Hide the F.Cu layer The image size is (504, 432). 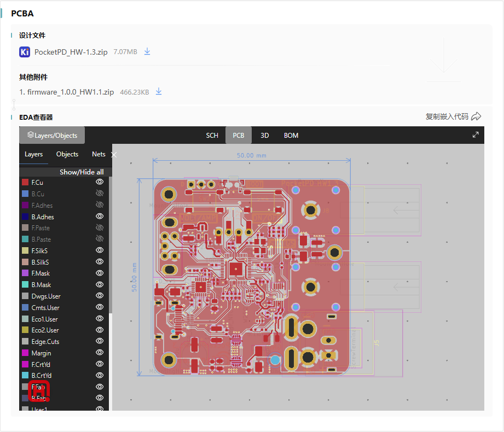100,182
